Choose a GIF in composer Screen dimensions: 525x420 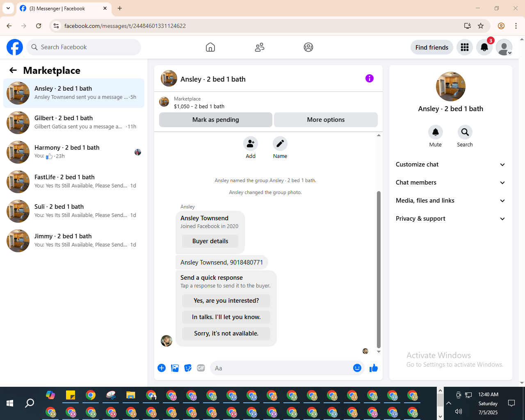click(201, 368)
